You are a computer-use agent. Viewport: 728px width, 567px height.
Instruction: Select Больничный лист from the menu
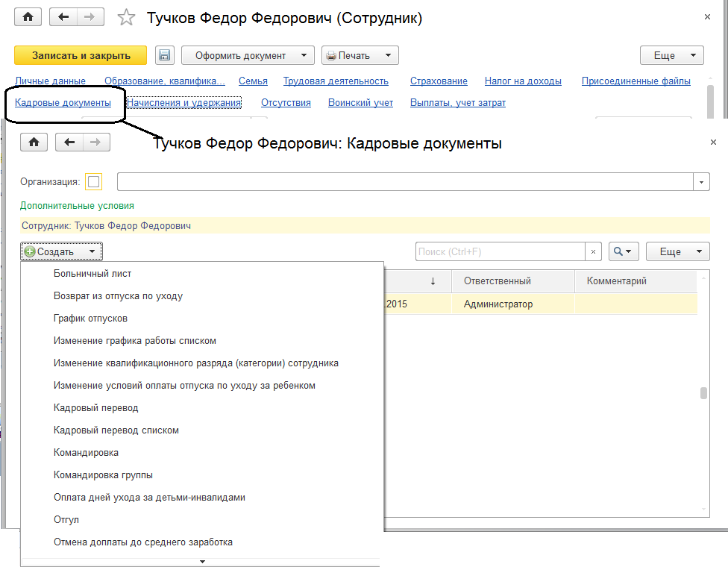[x=92, y=274]
